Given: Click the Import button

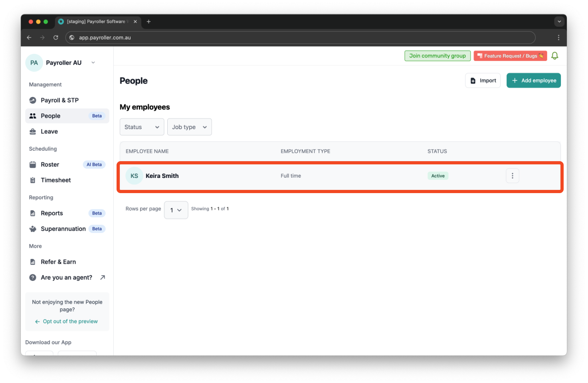Looking at the screenshot, I should [x=483, y=80].
